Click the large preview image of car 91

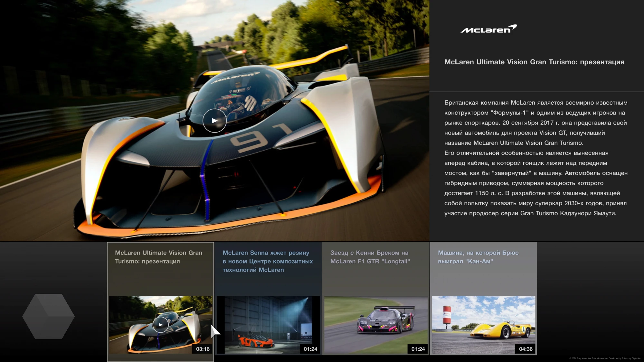[214, 121]
